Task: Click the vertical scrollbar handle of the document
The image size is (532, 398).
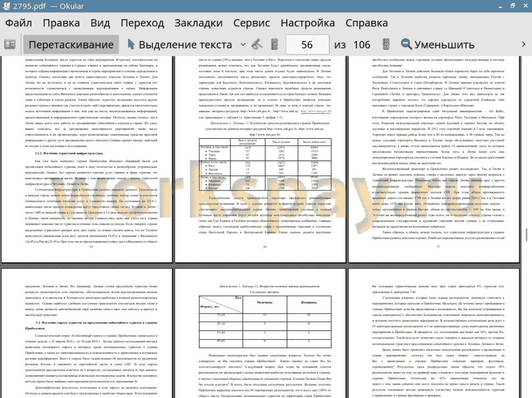Action: [x=527, y=235]
